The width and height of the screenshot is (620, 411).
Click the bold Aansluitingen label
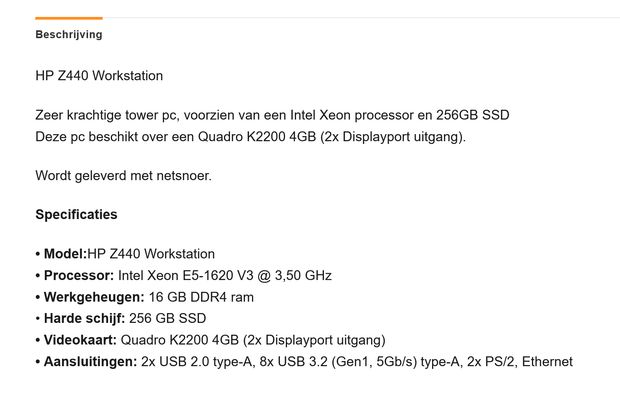pyautogui.click(x=90, y=361)
